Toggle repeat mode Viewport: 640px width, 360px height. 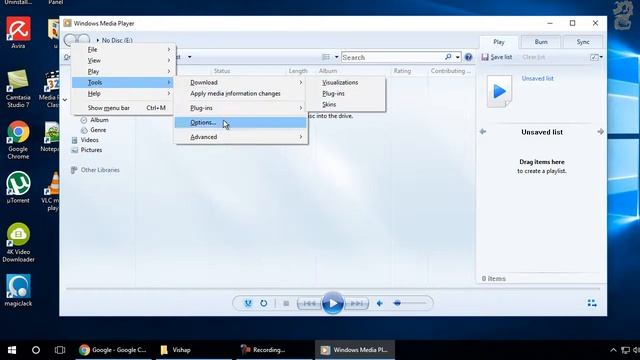point(264,303)
